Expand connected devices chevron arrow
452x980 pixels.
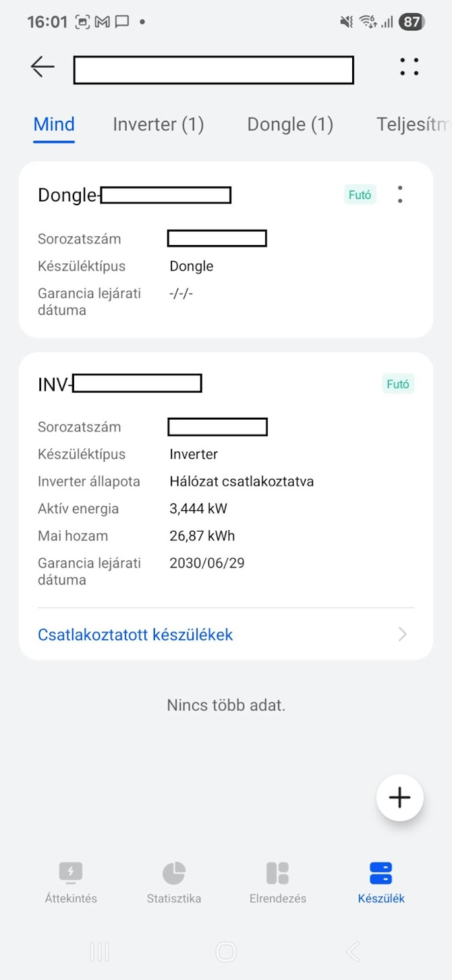[x=403, y=634]
